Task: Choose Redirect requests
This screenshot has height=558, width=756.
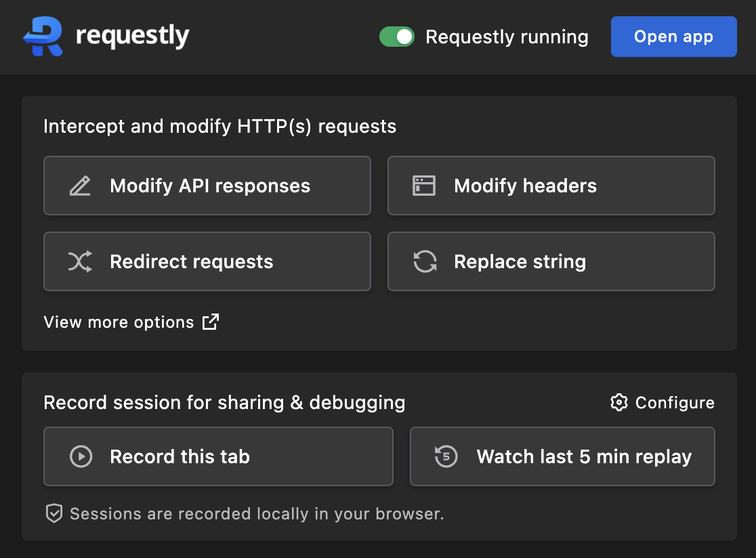Action: pos(207,261)
